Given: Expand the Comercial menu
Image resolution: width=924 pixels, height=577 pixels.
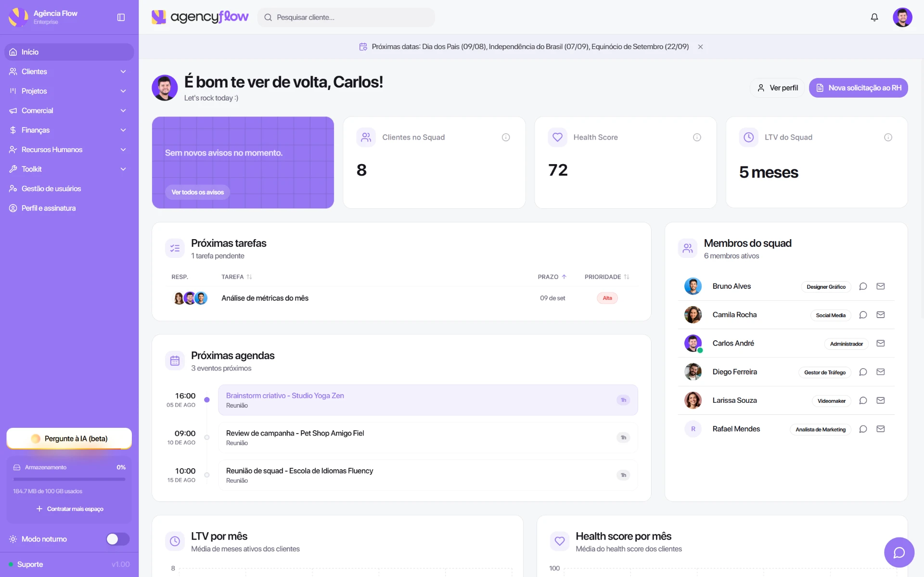Looking at the screenshot, I should (69, 111).
